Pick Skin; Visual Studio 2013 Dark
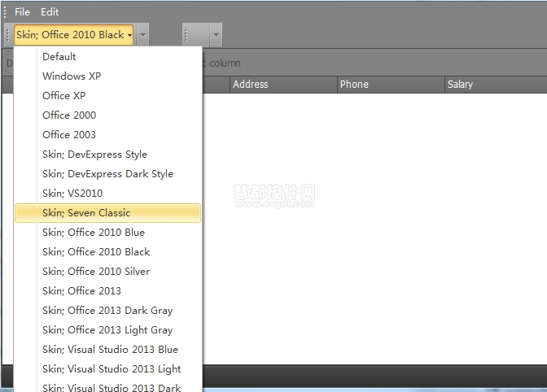The width and height of the screenshot is (547, 392). (107, 386)
